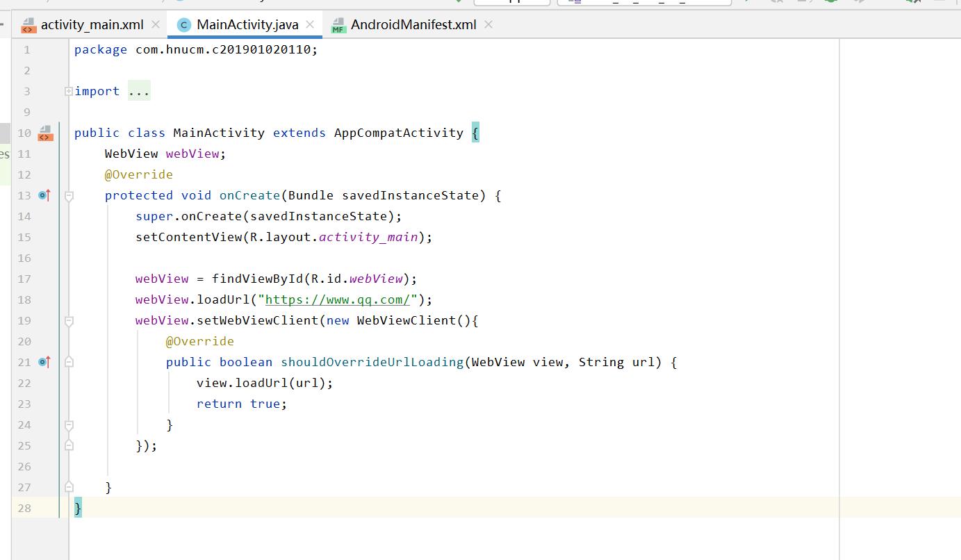Open related XML file gutter icon on line 10
The height and width of the screenshot is (560, 961).
coord(45,133)
